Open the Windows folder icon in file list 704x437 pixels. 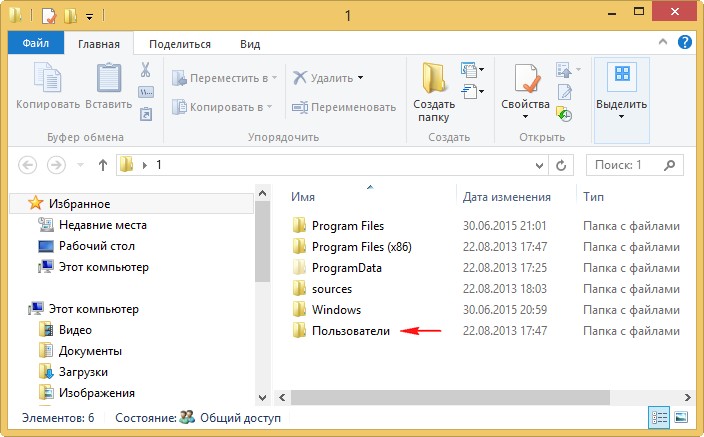[x=299, y=310]
